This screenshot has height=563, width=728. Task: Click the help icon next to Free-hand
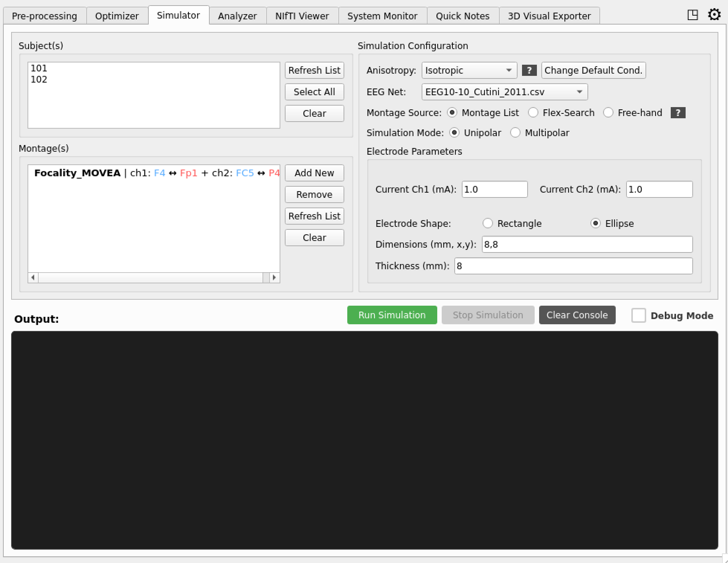678,113
